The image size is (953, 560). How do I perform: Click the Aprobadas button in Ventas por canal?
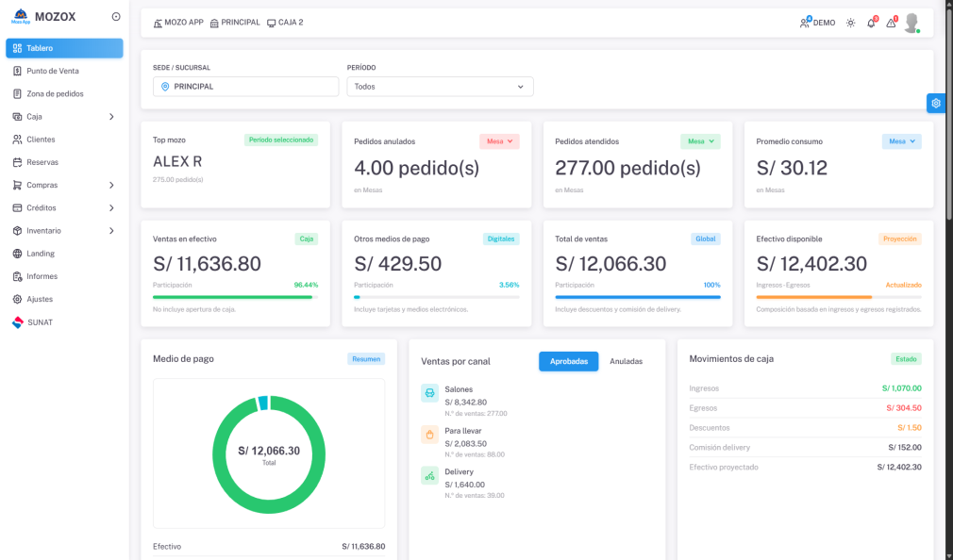point(568,361)
